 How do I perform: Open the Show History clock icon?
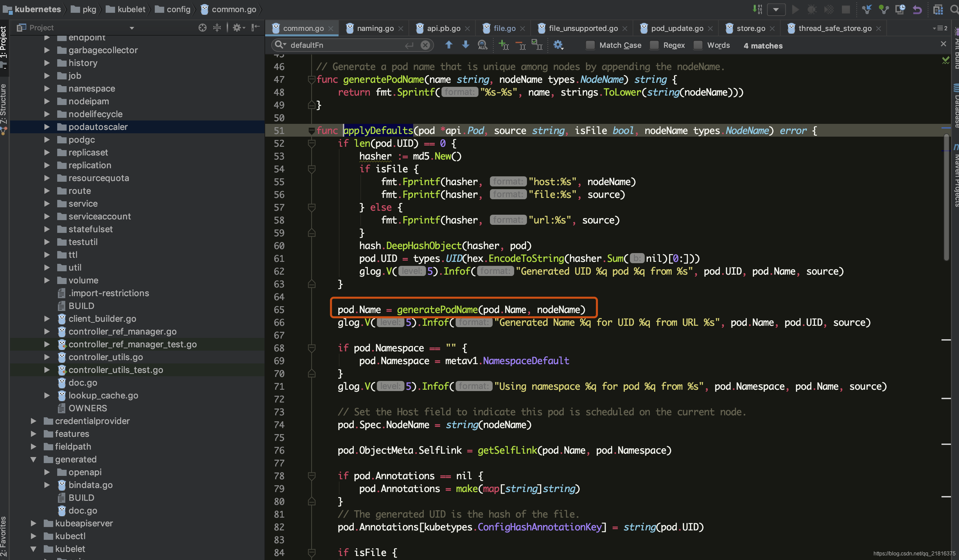click(900, 9)
